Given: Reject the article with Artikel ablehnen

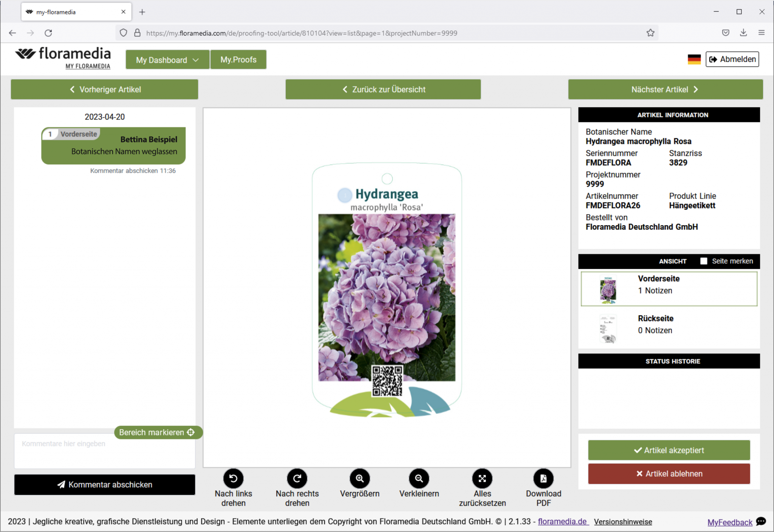Looking at the screenshot, I should coord(669,474).
